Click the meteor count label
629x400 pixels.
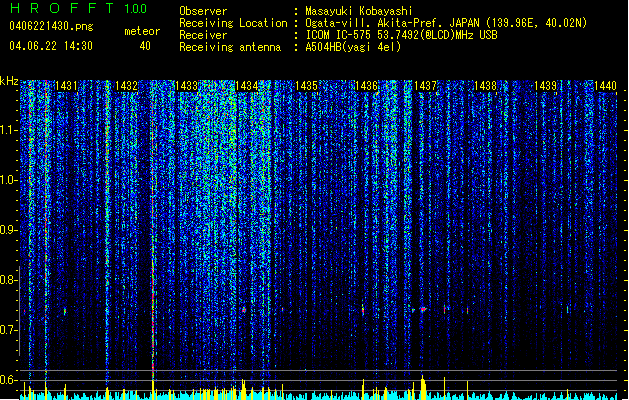pyautogui.click(x=142, y=31)
